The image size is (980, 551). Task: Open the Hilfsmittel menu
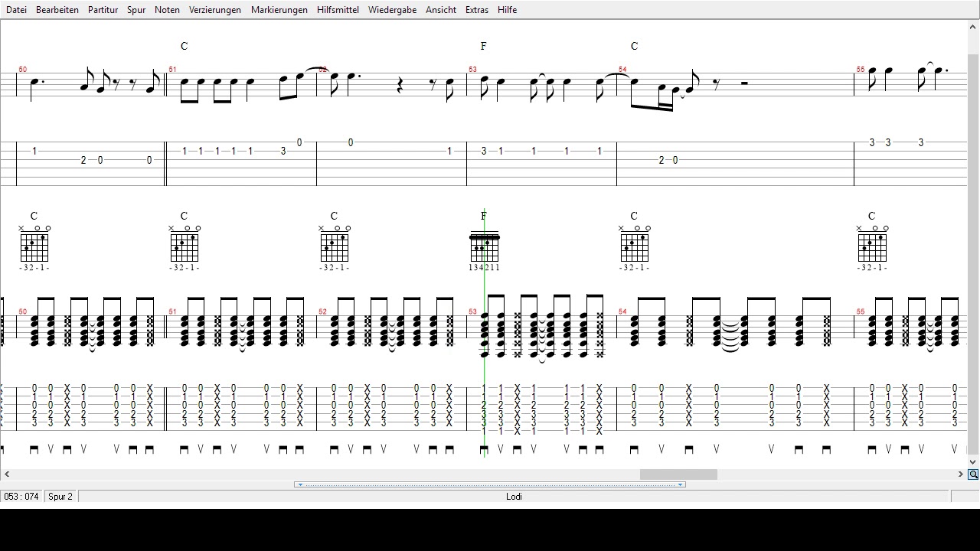338,10
